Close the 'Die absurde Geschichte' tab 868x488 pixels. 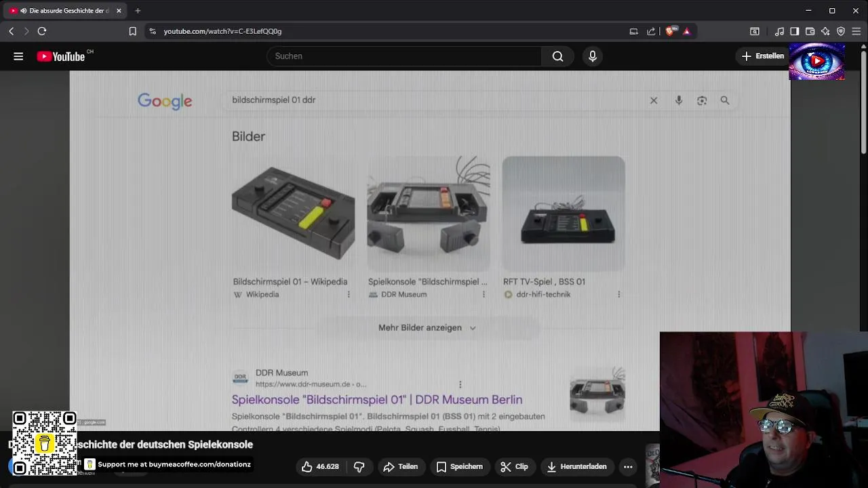tap(119, 11)
